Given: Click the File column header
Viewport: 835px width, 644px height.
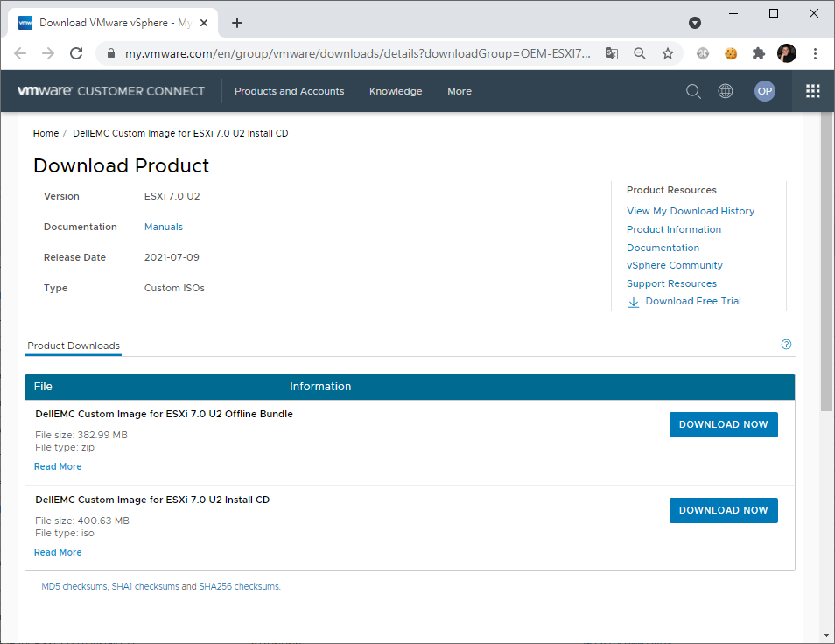Looking at the screenshot, I should coord(43,387).
